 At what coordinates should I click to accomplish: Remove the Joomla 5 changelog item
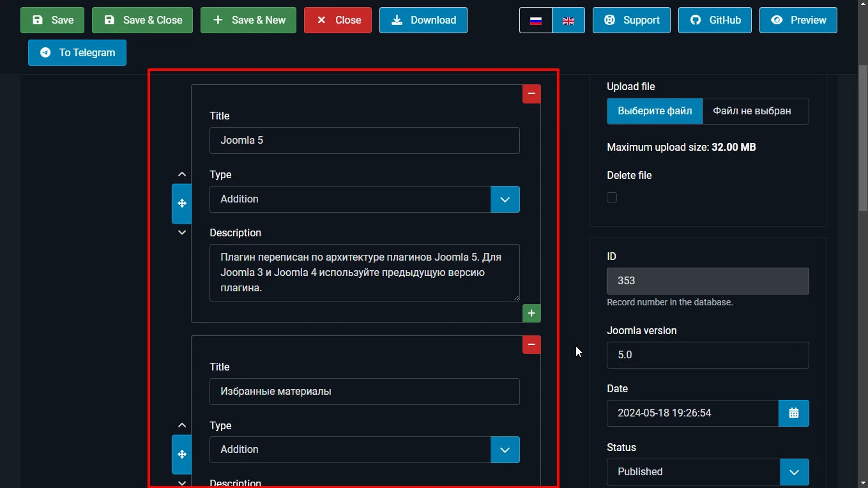point(531,94)
